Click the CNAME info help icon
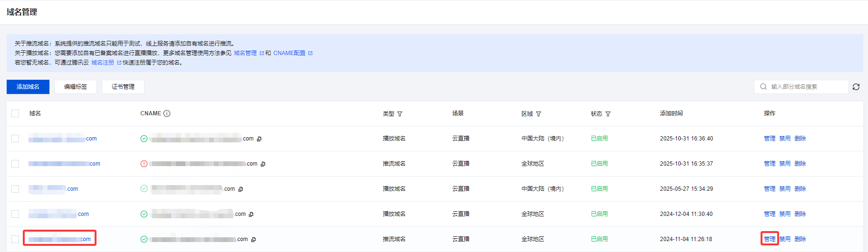Image resolution: width=868 pixels, height=252 pixels. tap(167, 113)
